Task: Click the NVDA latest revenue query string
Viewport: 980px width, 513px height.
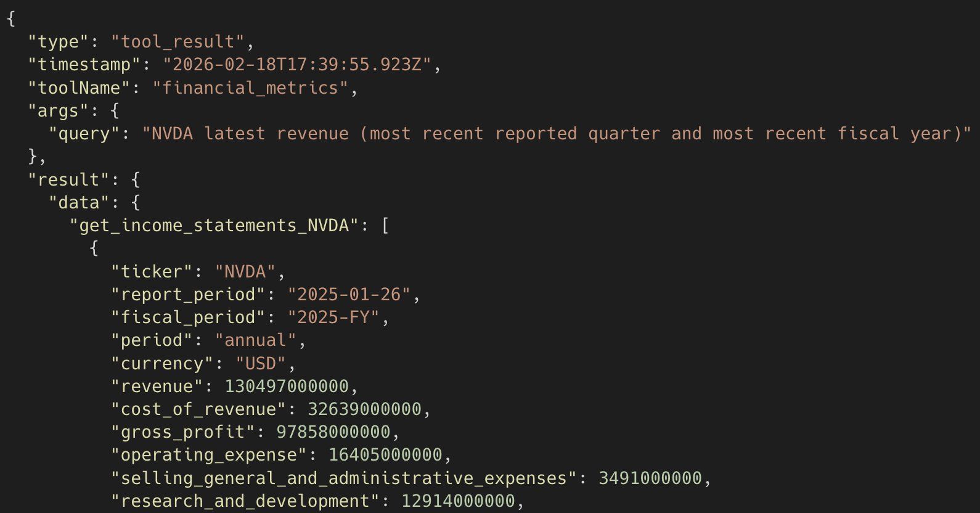Action: tap(557, 134)
